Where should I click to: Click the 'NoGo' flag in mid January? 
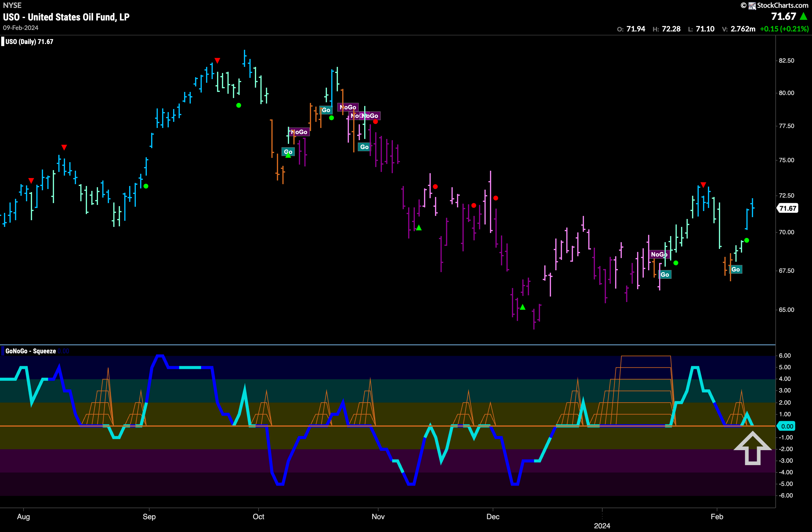[x=659, y=254]
